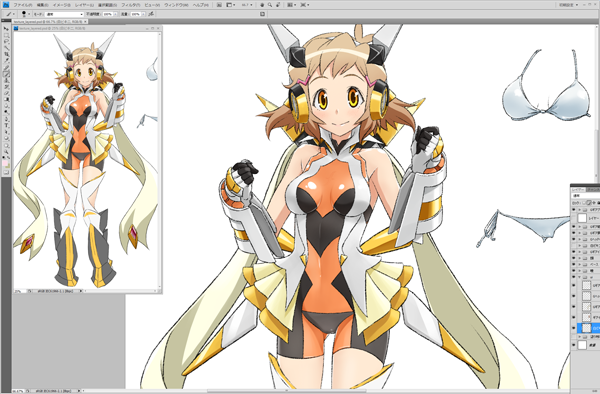Open opacity (不透明度) slider arrow
The width and height of the screenshot is (600, 394).
[x=116, y=14]
